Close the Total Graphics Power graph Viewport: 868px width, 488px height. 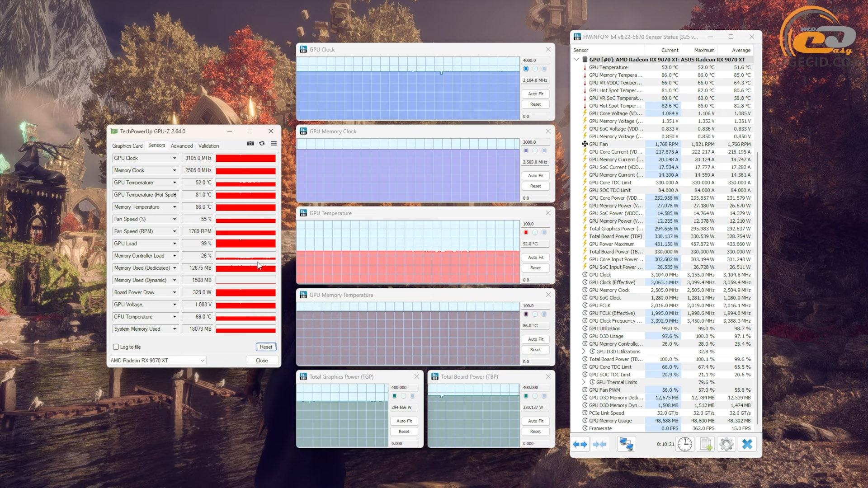click(417, 376)
